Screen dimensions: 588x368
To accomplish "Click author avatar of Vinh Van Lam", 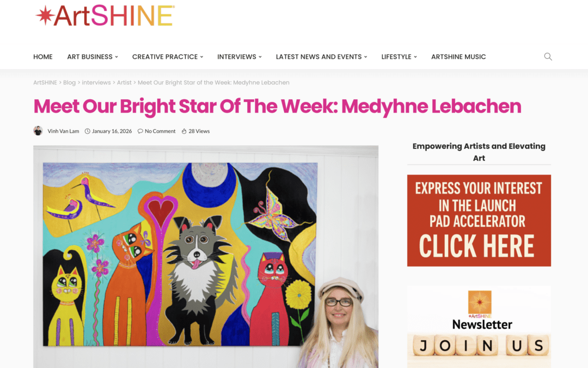I will pos(38,131).
